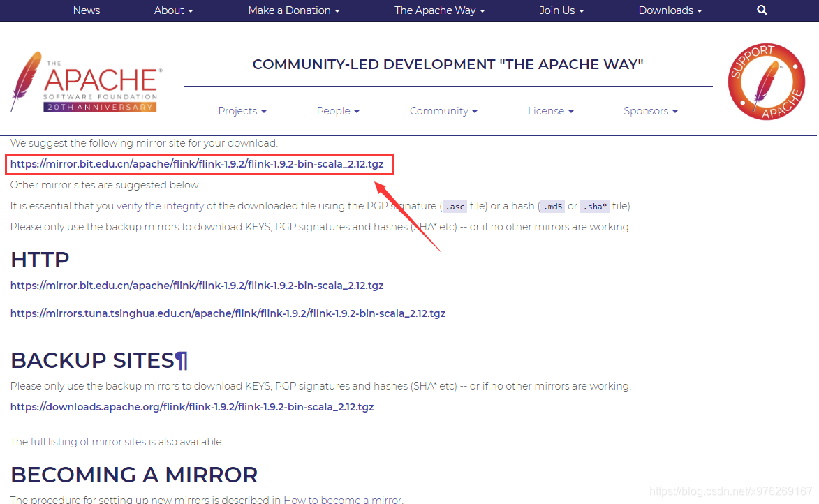The height and width of the screenshot is (504, 819).
Task: Expand the Projects menu
Action: (242, 111)
